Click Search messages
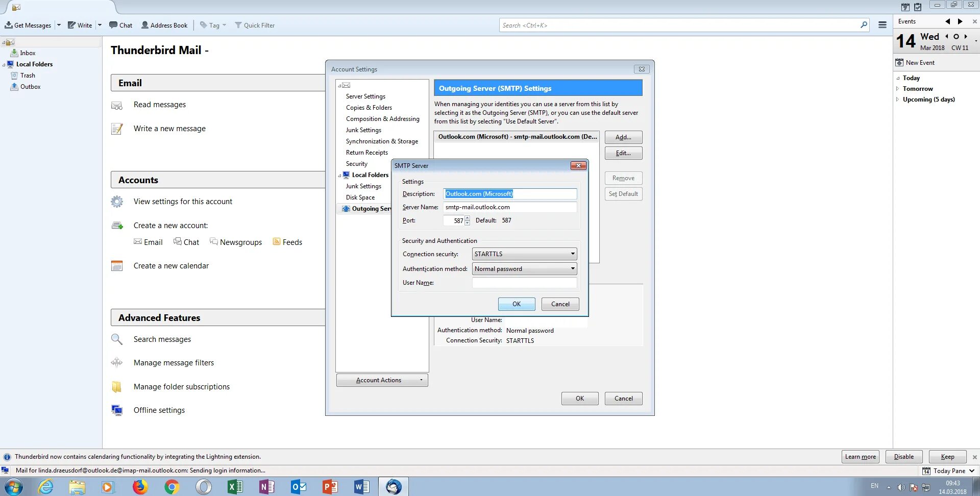The height and width of the screenshot is (496, 980). pos(162,339)
